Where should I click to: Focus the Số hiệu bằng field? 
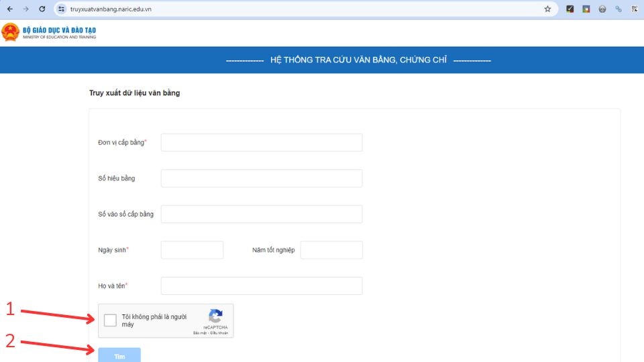click(262, 178)
